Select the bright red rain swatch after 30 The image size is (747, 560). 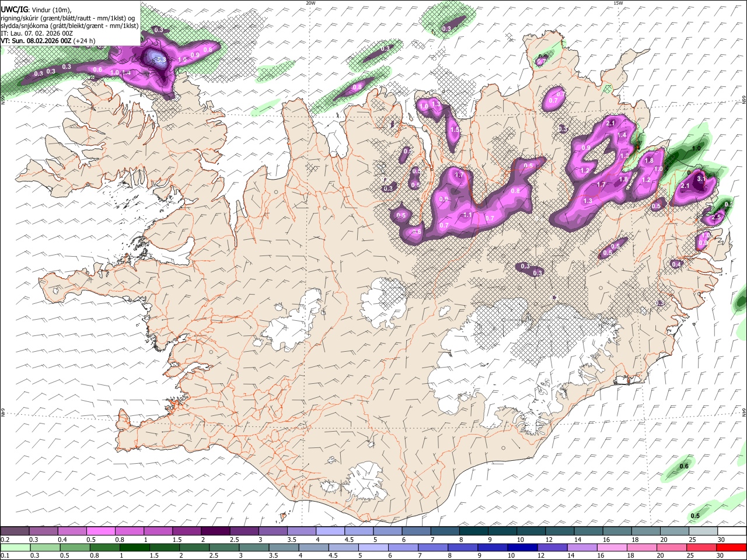[731, 547]
